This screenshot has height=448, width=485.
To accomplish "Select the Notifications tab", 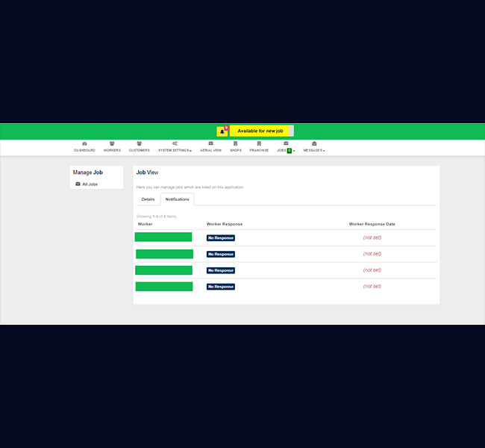I will click(178, 199).
